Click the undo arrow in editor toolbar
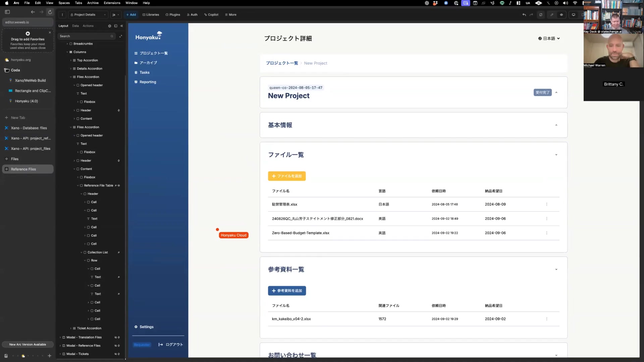Screen dimensions: 644x362 tap(524, 15)
